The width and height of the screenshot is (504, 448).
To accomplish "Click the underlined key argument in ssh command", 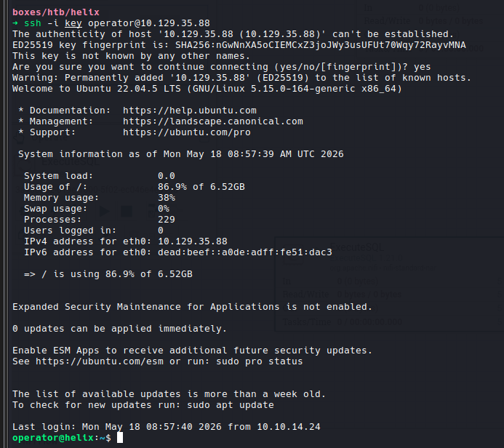I will pos(73,23).
